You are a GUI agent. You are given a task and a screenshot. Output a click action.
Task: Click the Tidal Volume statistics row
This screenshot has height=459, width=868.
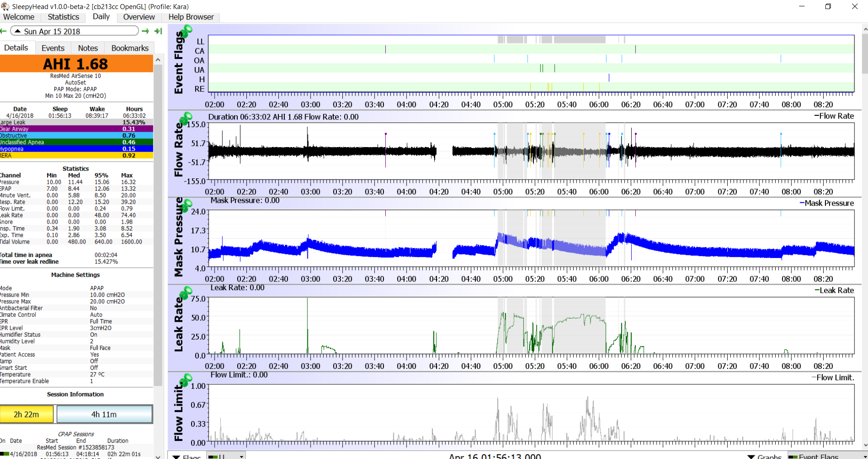pos(76,242)
